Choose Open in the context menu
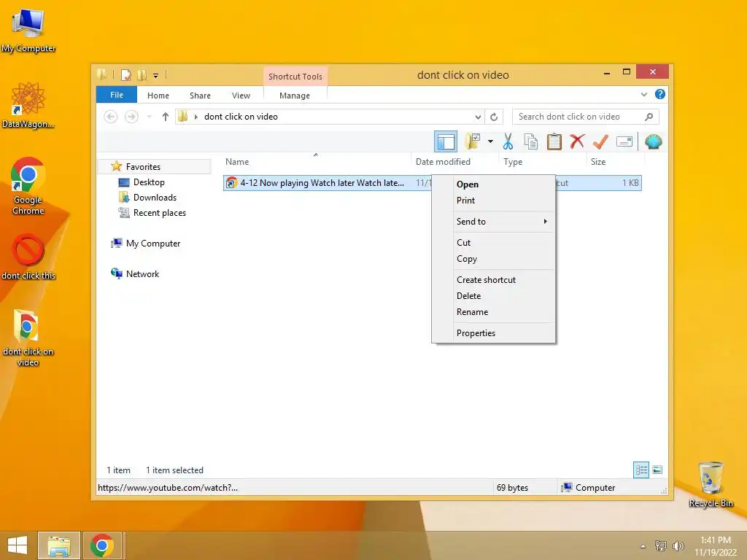The height and width of the screenshot is (560, 747). pos(494,184)
